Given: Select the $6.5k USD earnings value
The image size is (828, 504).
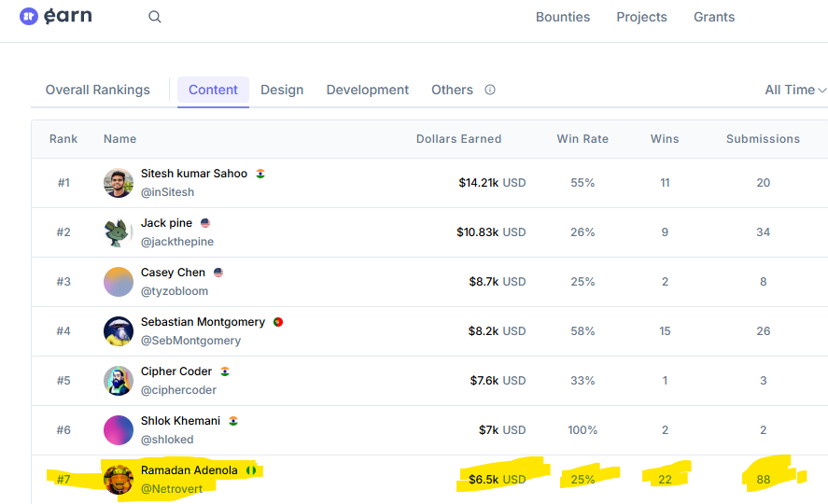Looking at the screenshot, I should click(498, 479).
